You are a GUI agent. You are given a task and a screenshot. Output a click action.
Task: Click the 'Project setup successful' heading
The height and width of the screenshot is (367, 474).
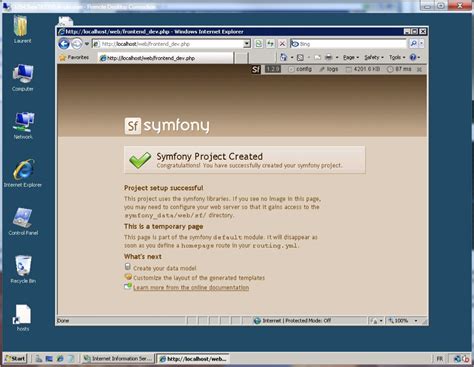(x=164, y=188)
